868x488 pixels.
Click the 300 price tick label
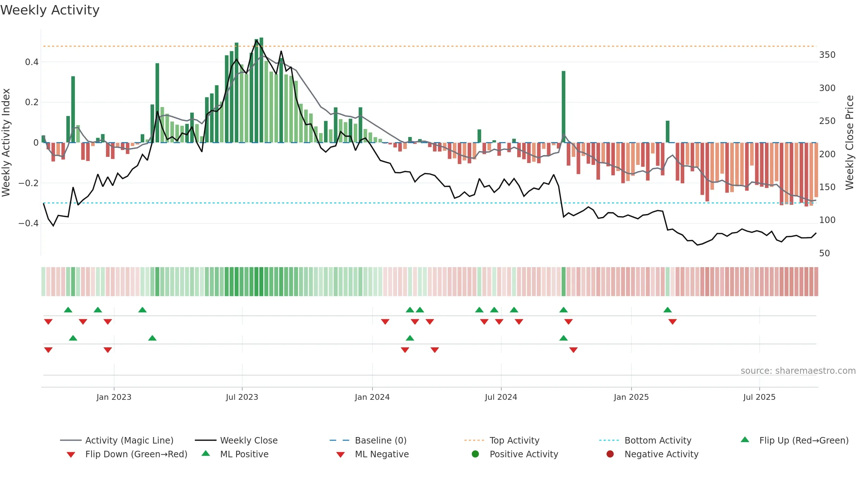click(827, 88)
